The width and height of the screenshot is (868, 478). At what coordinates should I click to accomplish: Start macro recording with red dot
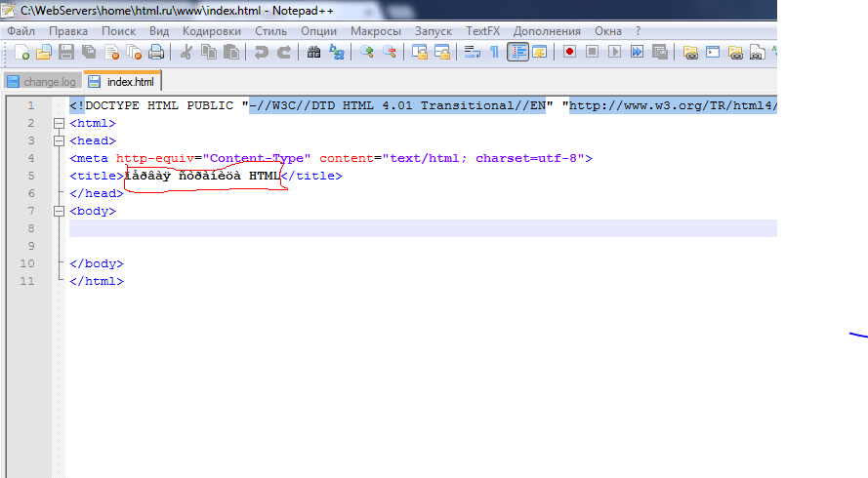click(569, 53)
